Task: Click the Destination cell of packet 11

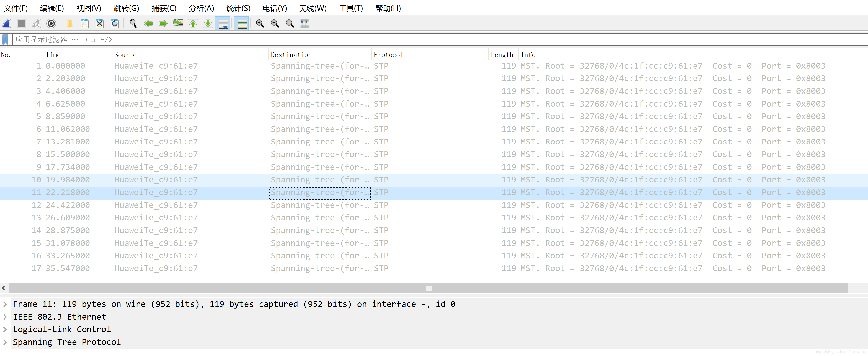Action: click(x=320, y=193)
